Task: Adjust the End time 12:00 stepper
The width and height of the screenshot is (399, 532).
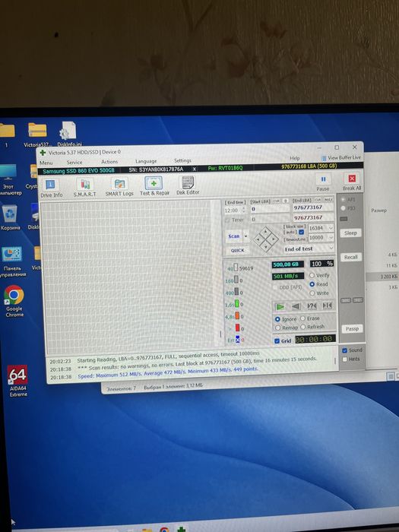Action: [243, 211]
